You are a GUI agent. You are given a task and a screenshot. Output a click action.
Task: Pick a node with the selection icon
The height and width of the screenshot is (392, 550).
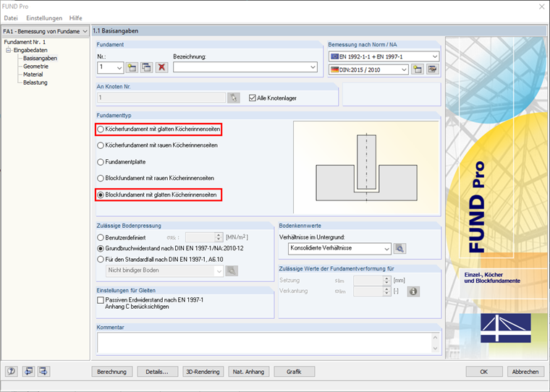(234, 98)
